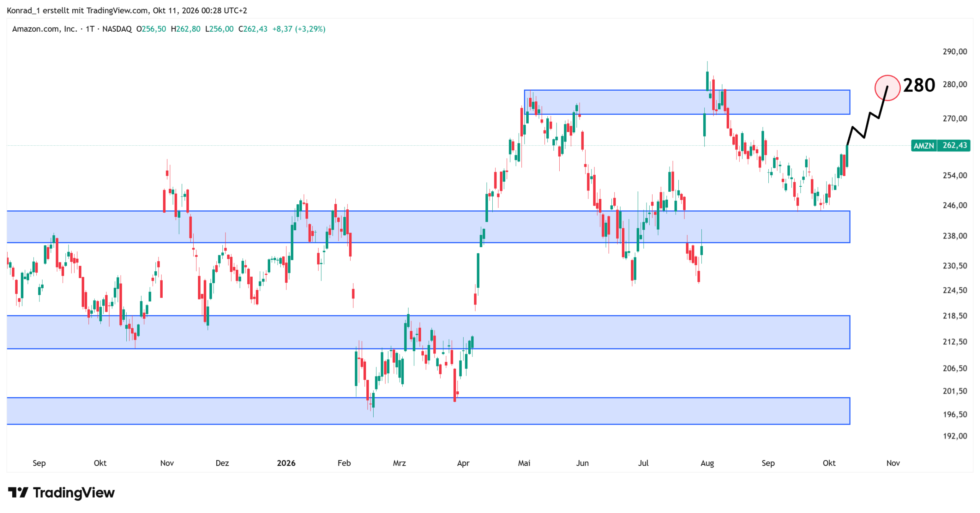Click the low value L256,00

[x=219, y=29]
